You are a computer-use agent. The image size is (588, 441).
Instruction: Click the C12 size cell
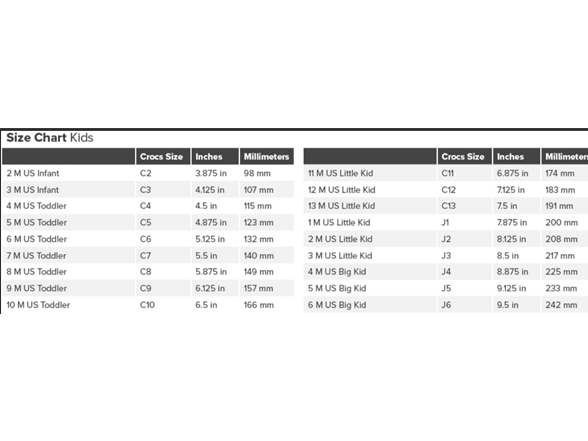pos(464,190)
